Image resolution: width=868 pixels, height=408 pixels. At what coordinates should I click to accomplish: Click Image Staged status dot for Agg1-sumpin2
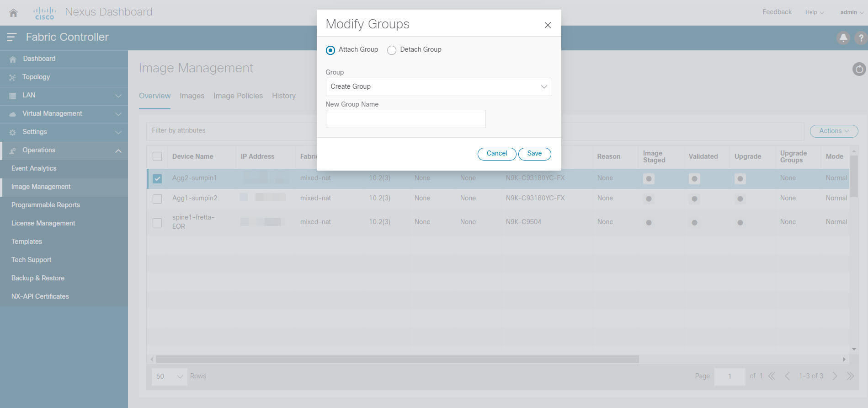point(649,199)
